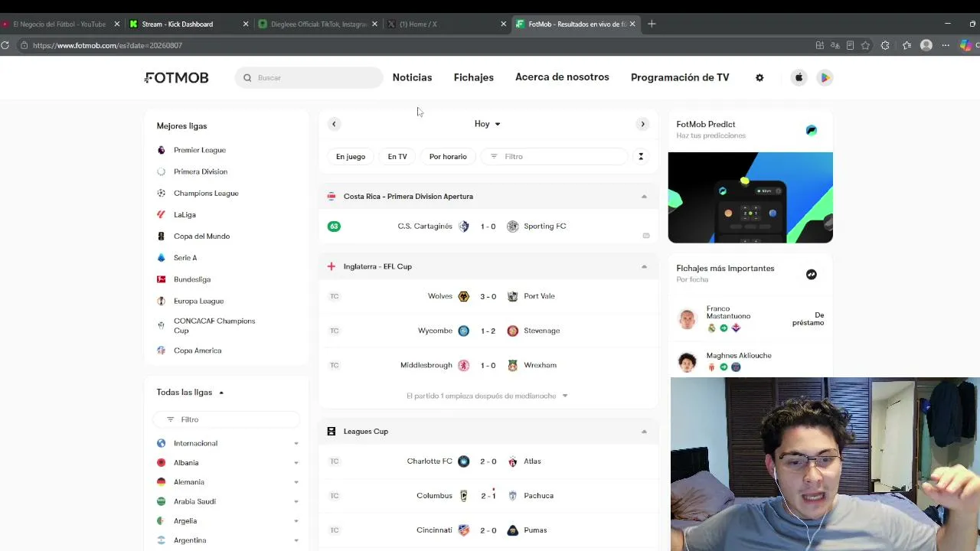Expand the Argelia leagues dropdown arrow
This screenshot has height=551, width=980.
pyautogui.click(x=296, y=521)
